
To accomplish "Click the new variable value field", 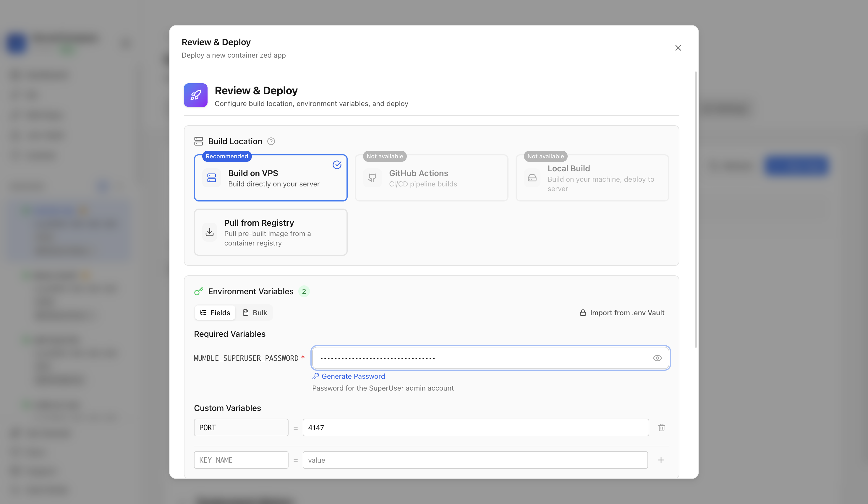I will click(x=475, y=460).
